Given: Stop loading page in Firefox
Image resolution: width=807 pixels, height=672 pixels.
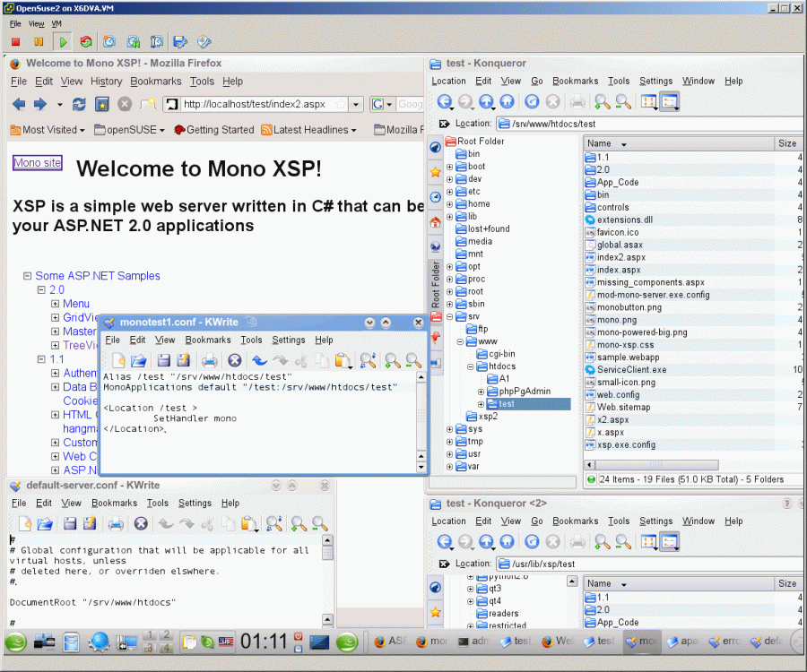Looking at the screenshot, I should click(x=125, y=104).
